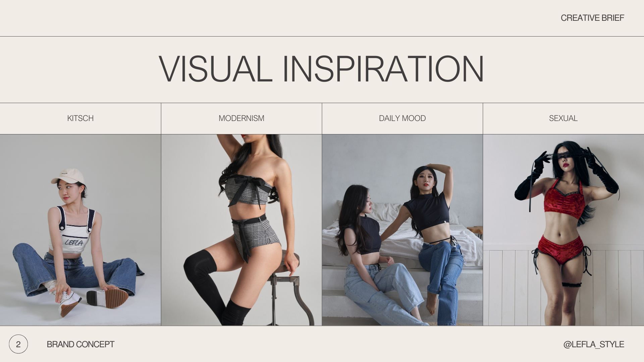The height and width of the screenshot is (362, 644).
Task: Open the Kitsch photo with beige cap
Action: point(80,230)
